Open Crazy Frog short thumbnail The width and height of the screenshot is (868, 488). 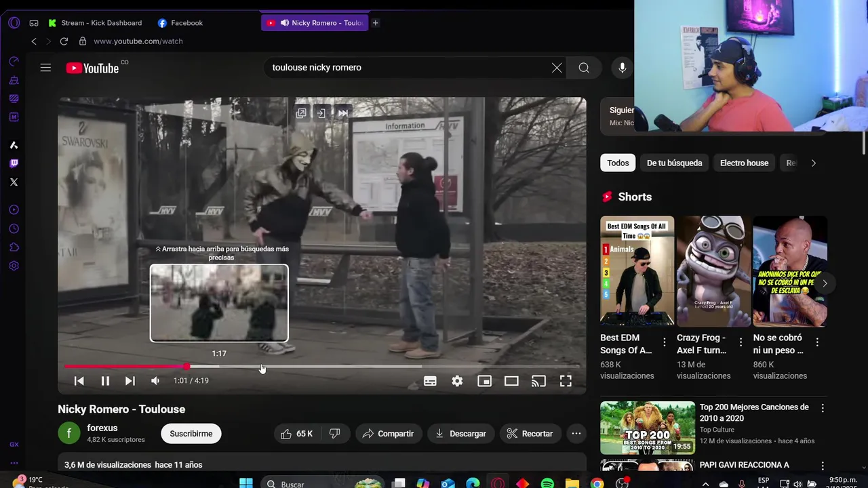[x=713, y=271]
